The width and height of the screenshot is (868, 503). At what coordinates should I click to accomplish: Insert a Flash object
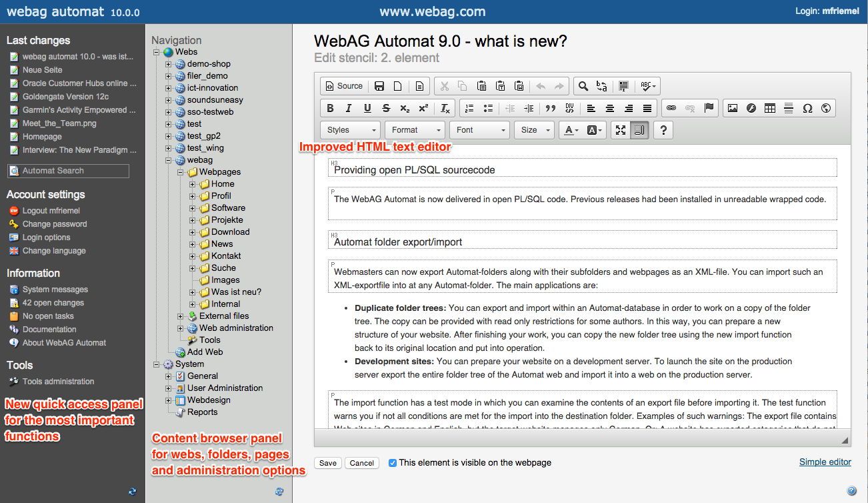tap(751, 108)
